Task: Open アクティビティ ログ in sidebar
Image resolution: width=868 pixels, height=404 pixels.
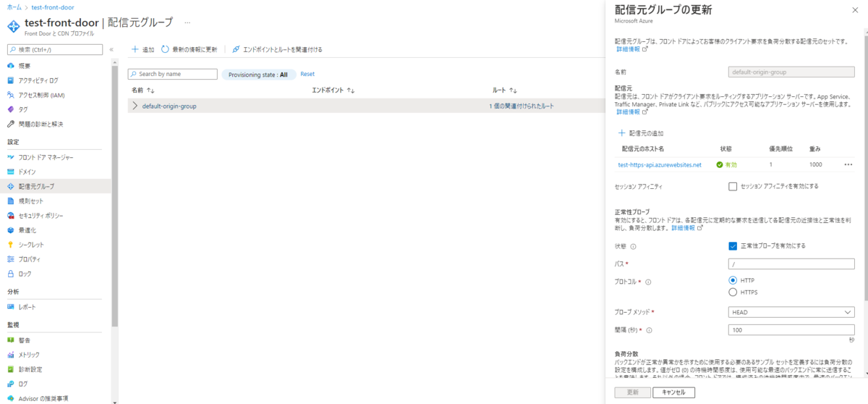Action: [x=38, y=80]
